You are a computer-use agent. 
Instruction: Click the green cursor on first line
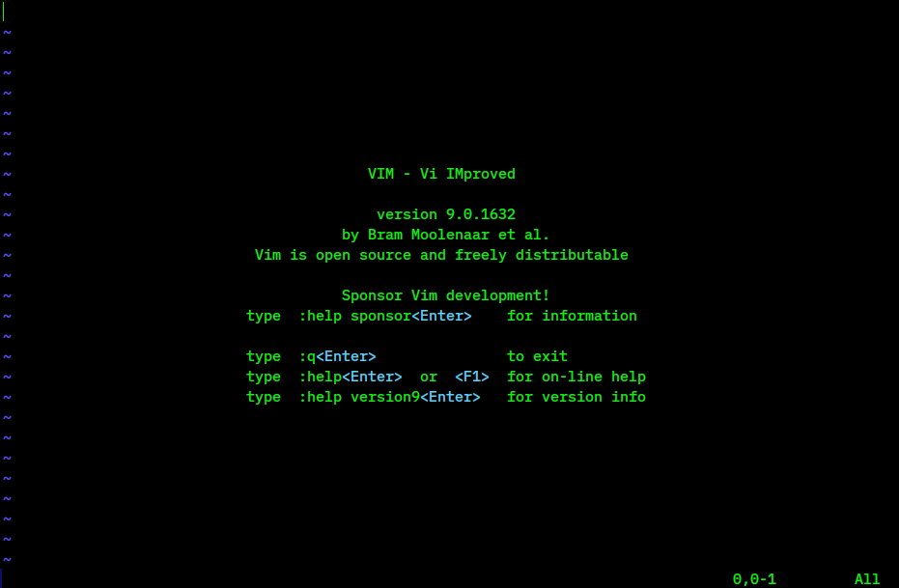click(4, 12)
